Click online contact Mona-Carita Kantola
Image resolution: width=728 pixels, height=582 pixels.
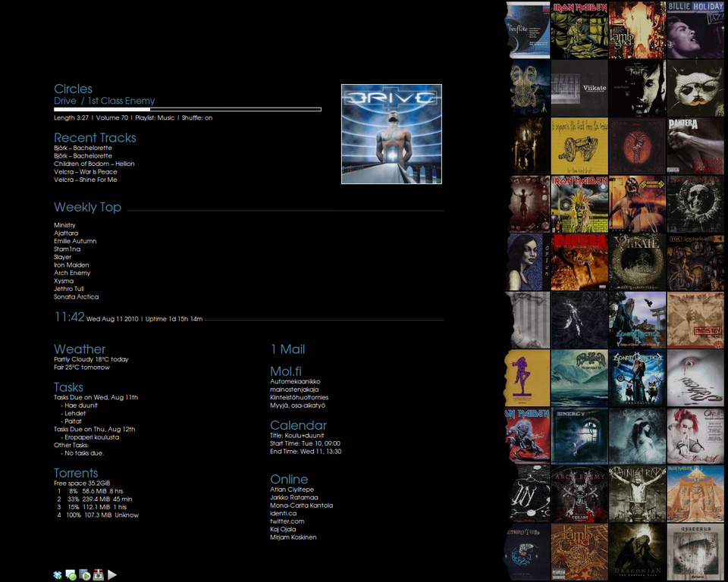point(301,505)
